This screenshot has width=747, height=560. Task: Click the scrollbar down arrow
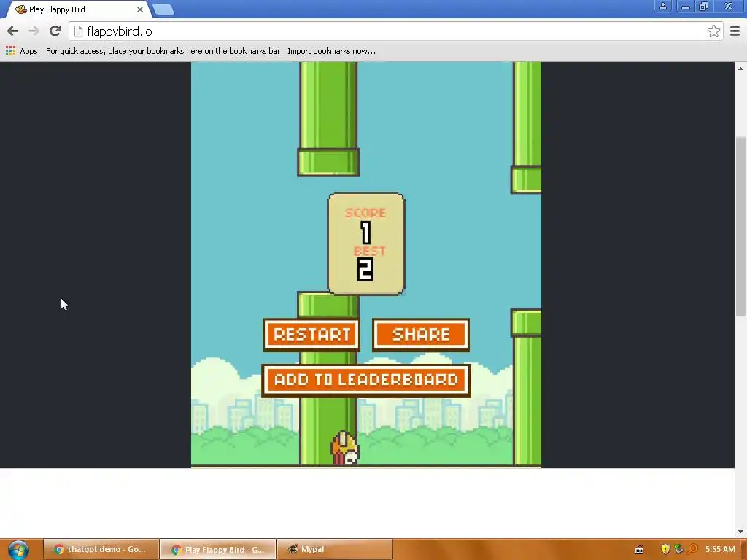(740, 532)
